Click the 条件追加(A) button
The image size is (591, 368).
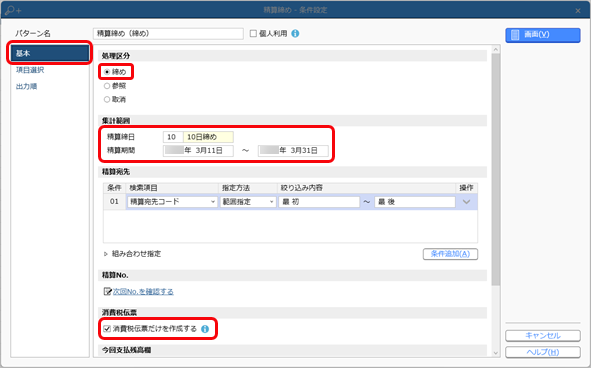[x=450, y=254]
